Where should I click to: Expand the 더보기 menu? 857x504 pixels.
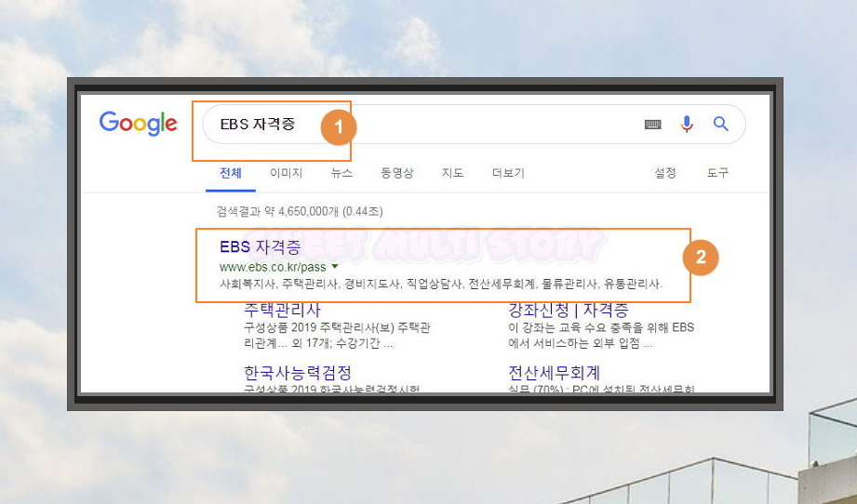tap(508, 173)
